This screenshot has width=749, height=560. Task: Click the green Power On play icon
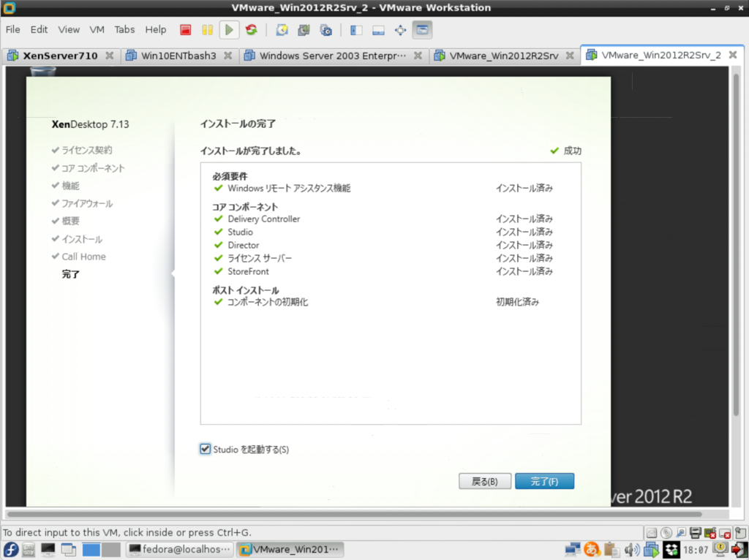click(229, 30)
